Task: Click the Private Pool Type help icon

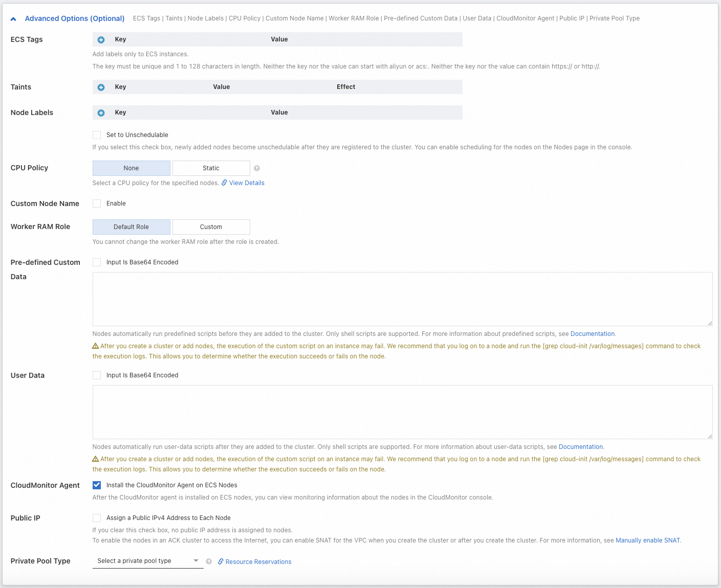Action: click(209, 561)
